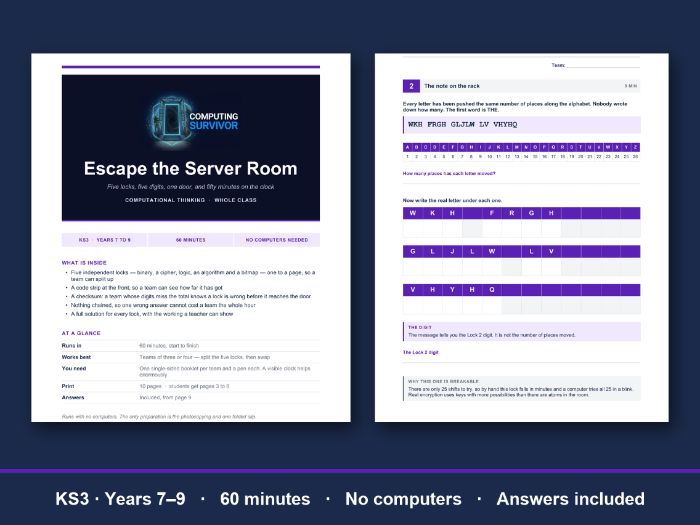Click 'The note on the rack' heading
Screen dimensions: 700x525
coord(452,86)
